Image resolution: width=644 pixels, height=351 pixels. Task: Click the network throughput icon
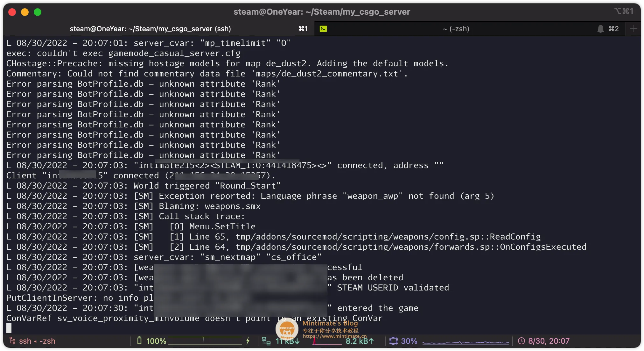[x=266, y=341]
